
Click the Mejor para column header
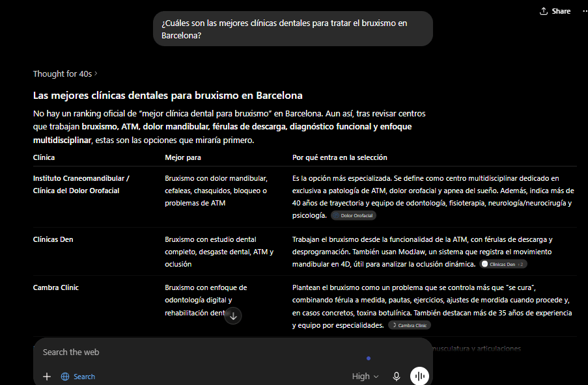pyautogui.click(x=183, y=157)
